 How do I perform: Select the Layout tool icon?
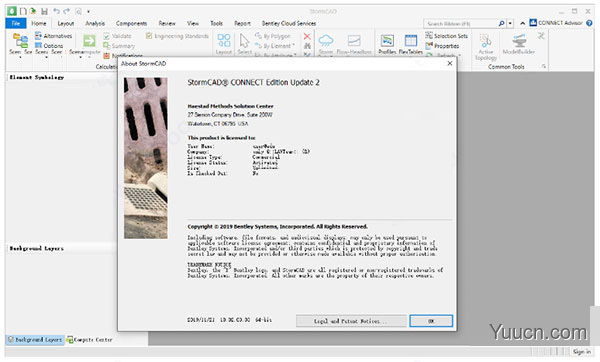click(224, 41)
